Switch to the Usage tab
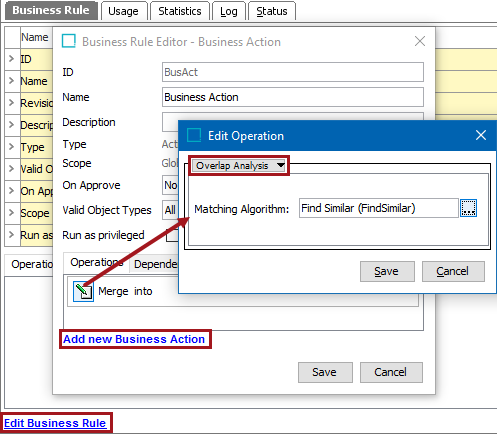The height and width of the screenshot is (434, 497). coord(123,11)
